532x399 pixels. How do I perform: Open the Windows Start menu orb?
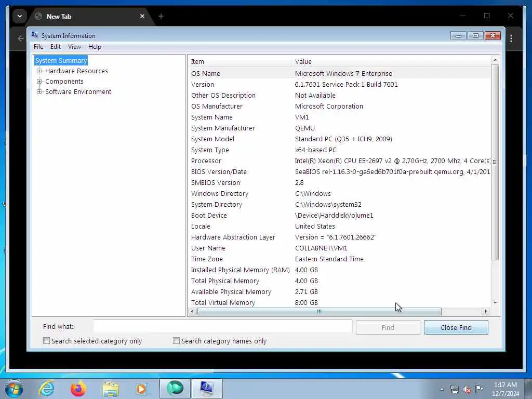[x=14, y=389]
